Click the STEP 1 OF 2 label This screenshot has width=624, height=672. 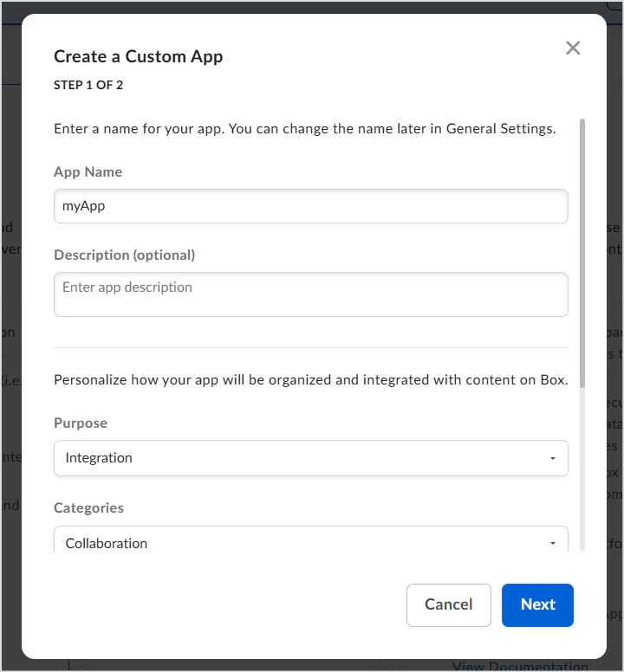pyautogui.click(x=88, y=85)
